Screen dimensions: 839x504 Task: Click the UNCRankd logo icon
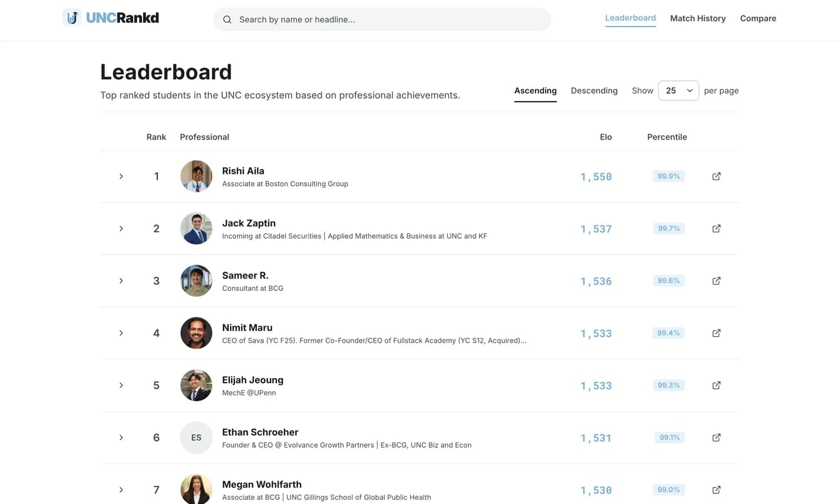tap(72, 18)
